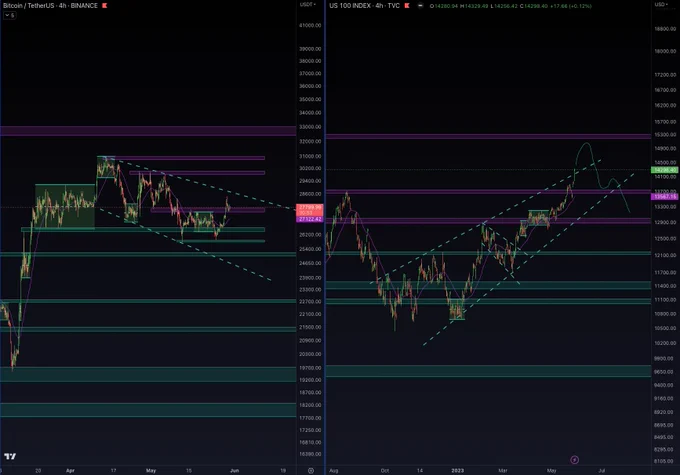Select the green zone near 9650 on US 100 chart
The image size is (680, 475).
point(488,371)
